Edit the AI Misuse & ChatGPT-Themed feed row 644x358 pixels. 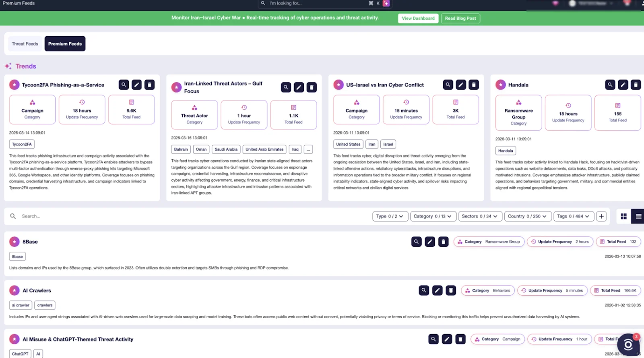click(447, 339)
